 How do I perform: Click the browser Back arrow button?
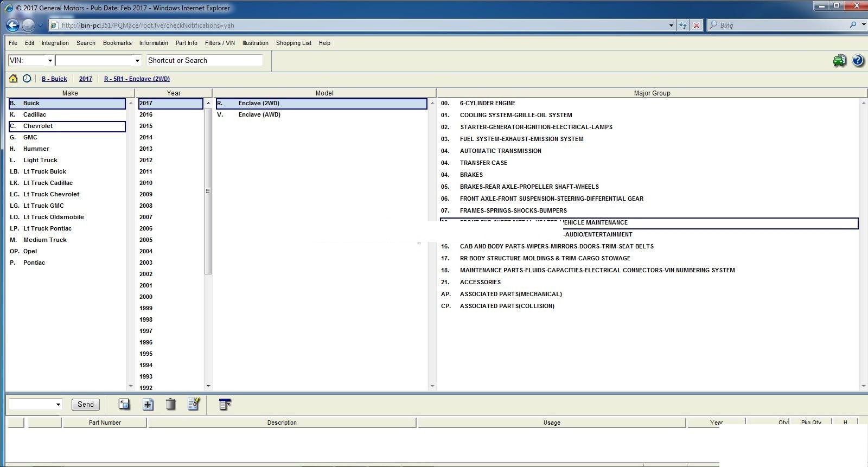(x=12, y=25)
